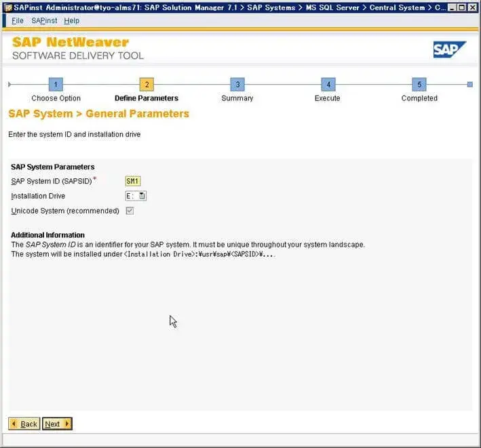Click the 'Execute' step label
481x448 pixels.
[327, 98]
